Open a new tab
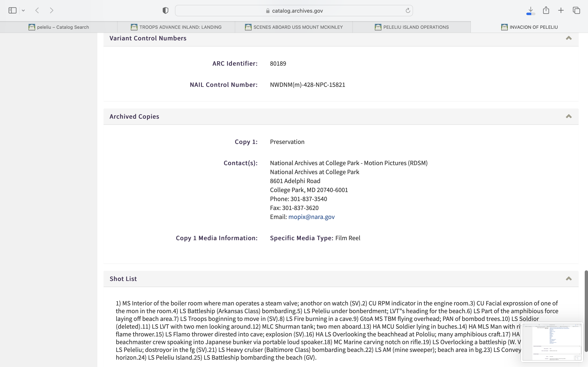Image resolution: width=588 pixels, height=367 pixels. coord(561,10)
